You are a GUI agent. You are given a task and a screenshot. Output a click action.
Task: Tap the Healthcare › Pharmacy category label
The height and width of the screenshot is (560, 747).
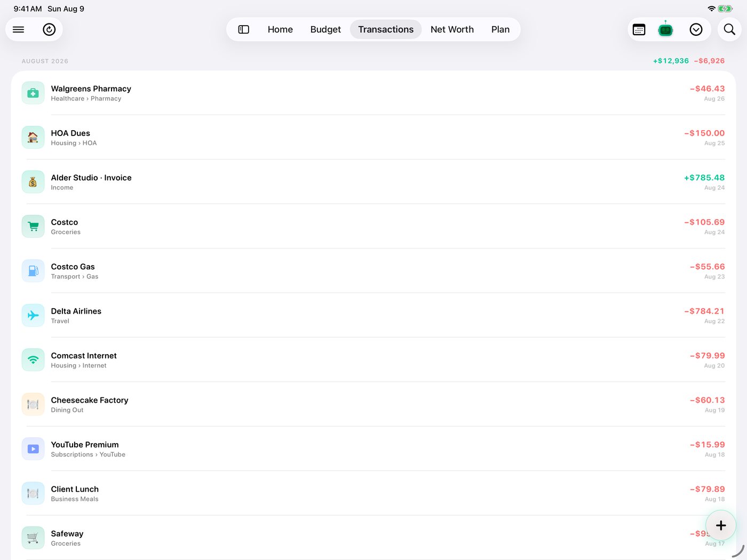click(86, 99)
